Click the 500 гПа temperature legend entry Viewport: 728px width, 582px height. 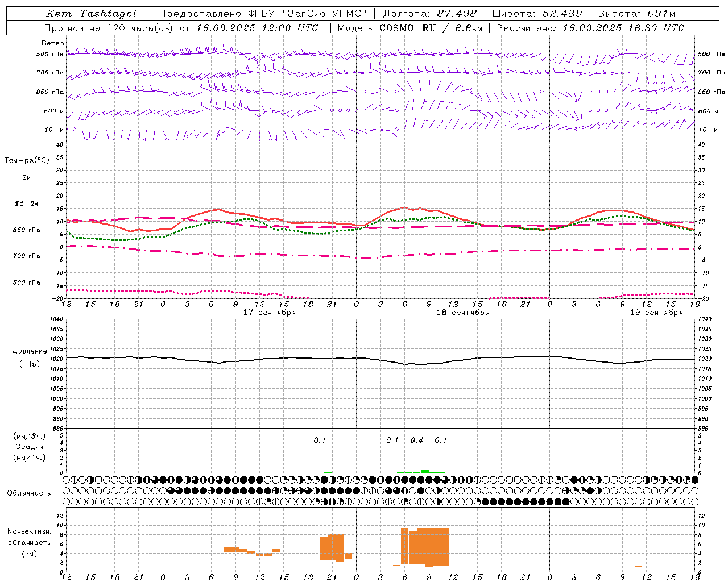[x=26, y=282]
